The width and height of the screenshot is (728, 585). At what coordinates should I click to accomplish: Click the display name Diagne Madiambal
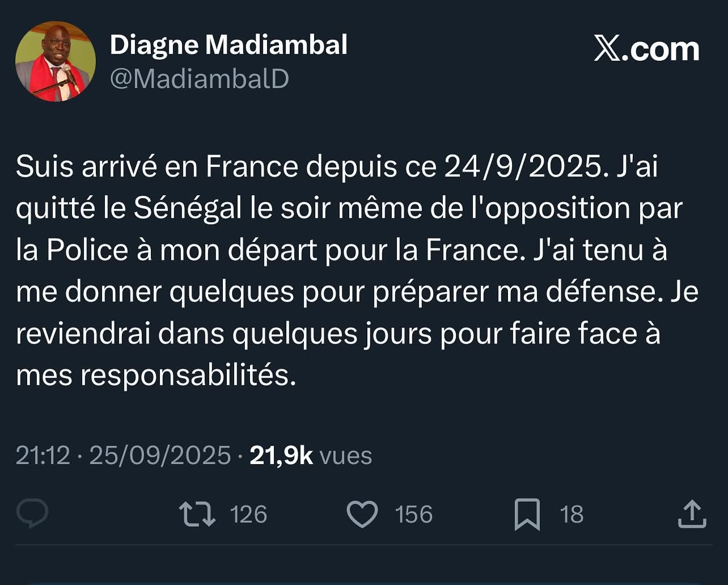tap(228, 45)
